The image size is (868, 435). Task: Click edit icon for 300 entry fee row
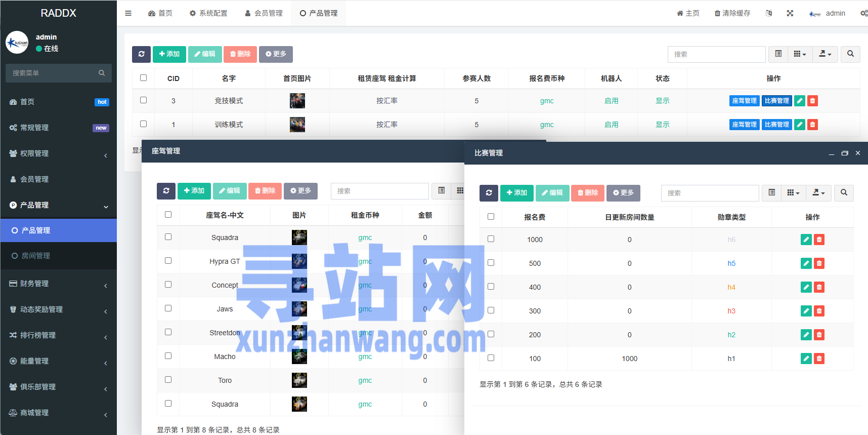click(806, 311)
